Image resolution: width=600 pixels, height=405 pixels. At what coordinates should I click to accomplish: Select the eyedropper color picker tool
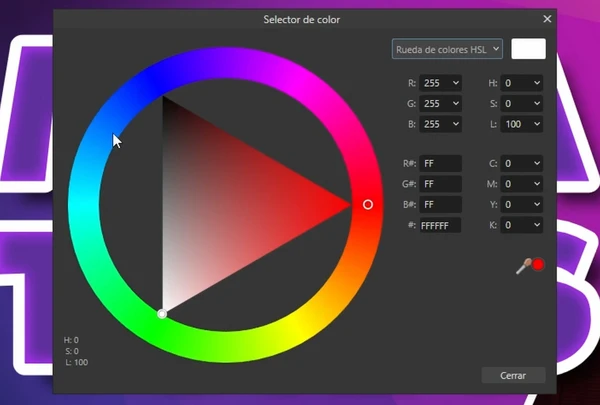[x=523, y=266]
